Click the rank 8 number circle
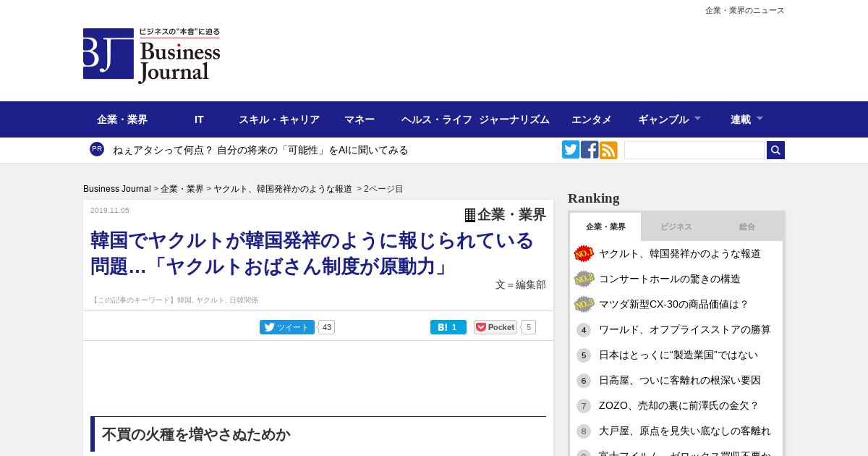 pos(584,431)
